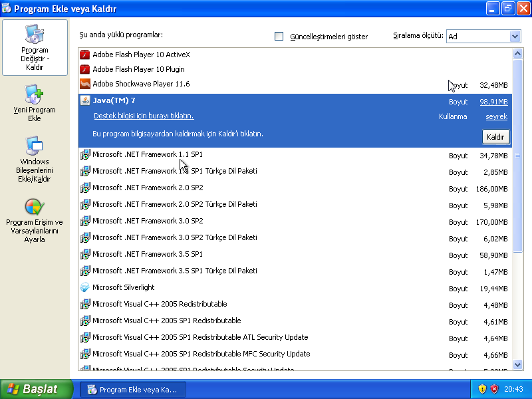Click the Adobe Shockwave Player 11.6 icon
This screenshot has height=399, width=532.
[85, 84]
